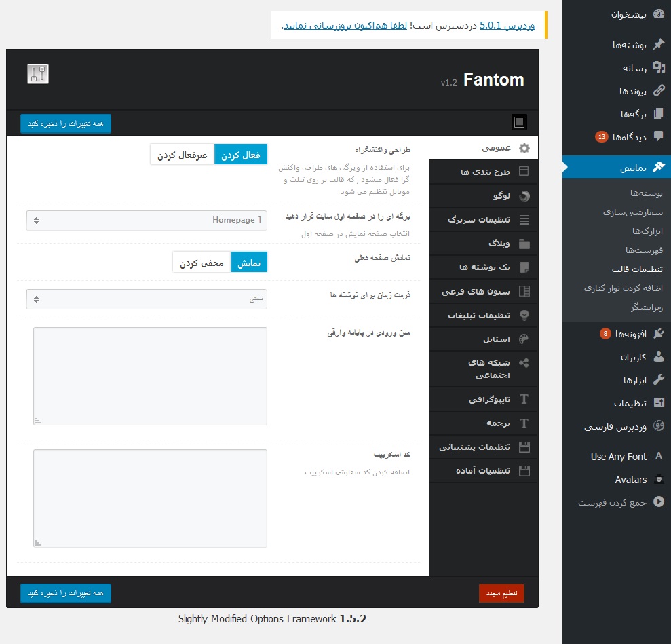Click the social networks share icon
The width and height of the screenshot is (671, 644).
pyautogui.click(x=524, y=363)
